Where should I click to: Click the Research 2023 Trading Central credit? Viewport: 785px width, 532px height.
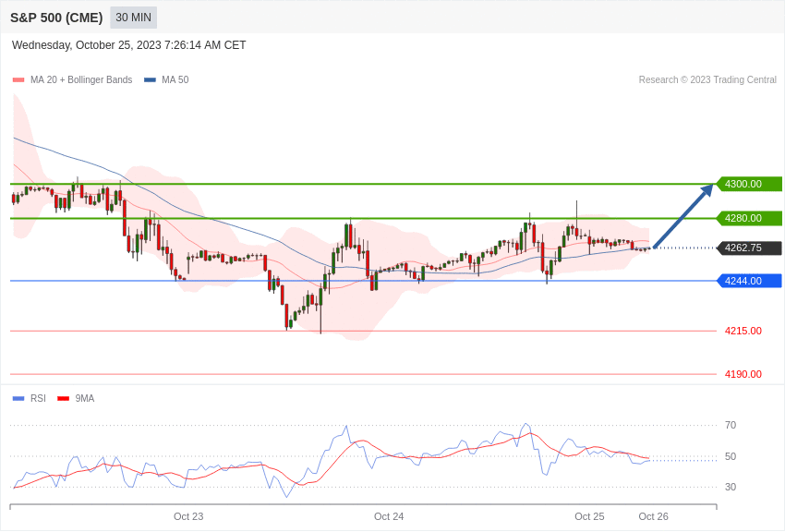click(707, 80)
